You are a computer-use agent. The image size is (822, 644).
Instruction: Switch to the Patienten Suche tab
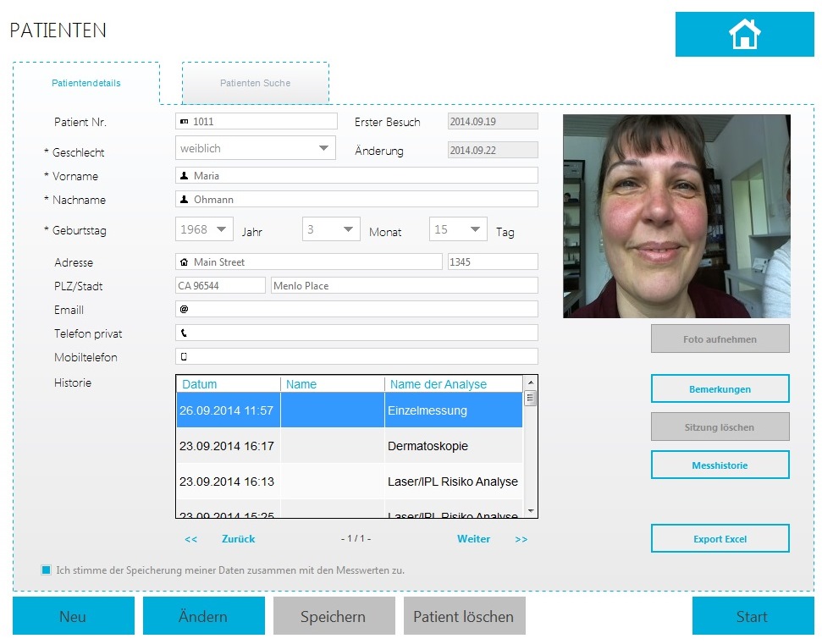click(256, 83)
